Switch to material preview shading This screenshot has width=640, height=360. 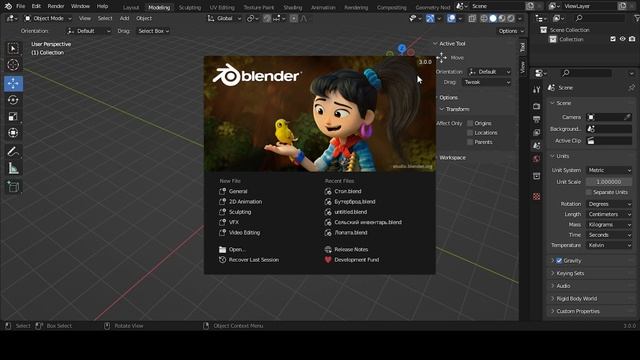pos(502,18)
